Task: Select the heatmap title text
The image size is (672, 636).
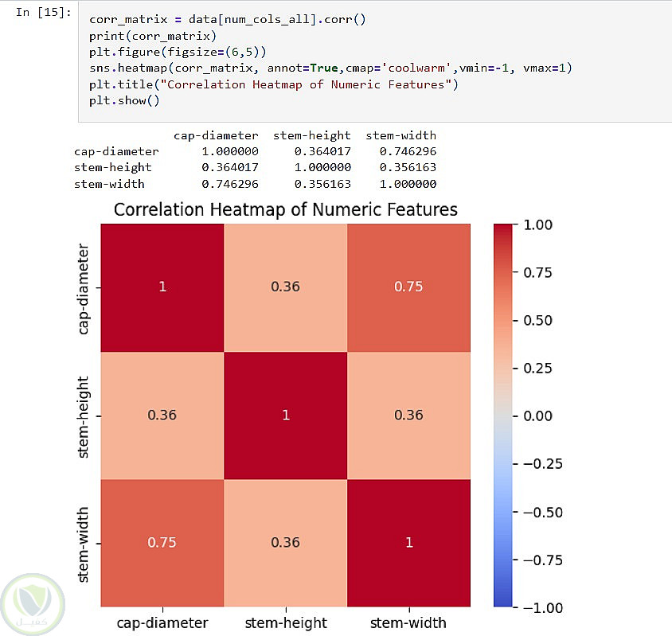Action: point(285,209)
